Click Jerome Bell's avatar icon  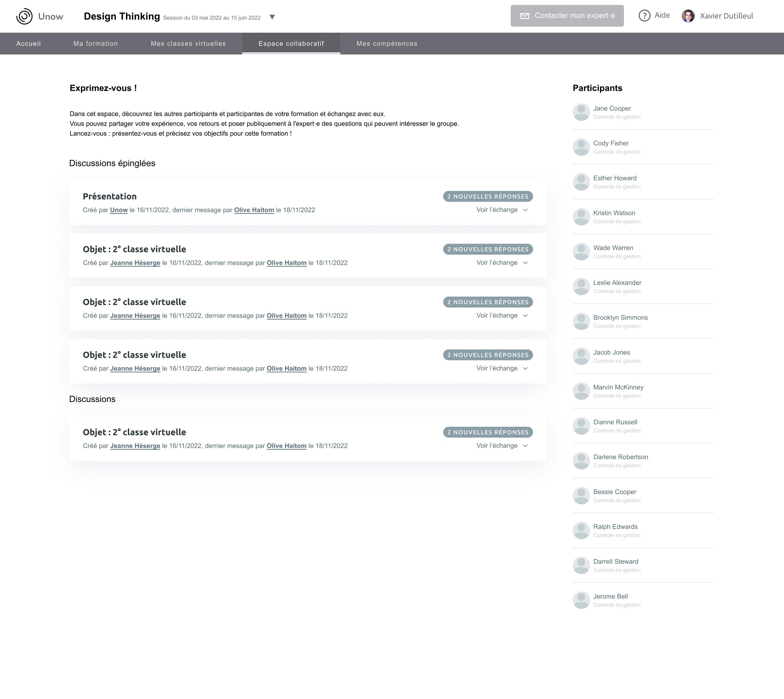coord(581,600)
